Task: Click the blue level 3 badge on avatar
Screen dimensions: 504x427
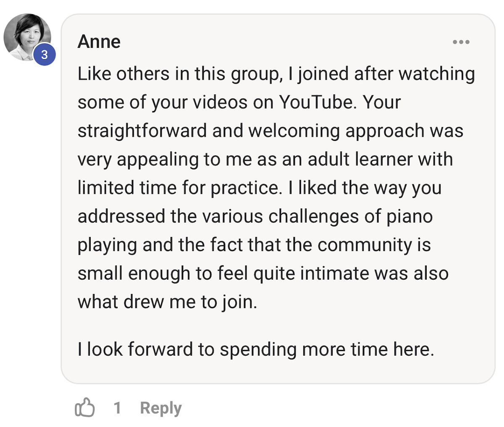Action: pyautogui.click(x=44, y=54)
